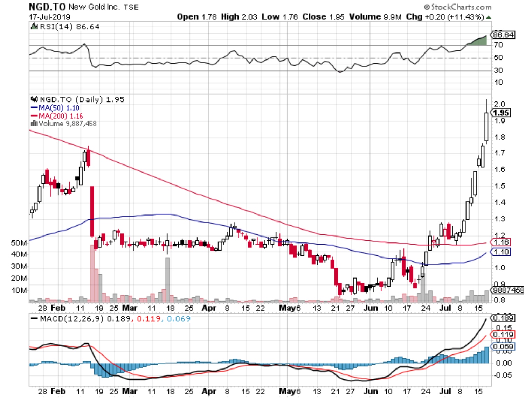The height and width of the screenshot is (401, 532).
Task: Click the red 1.16 MA tag on price axis
Action: coord(501,242)
